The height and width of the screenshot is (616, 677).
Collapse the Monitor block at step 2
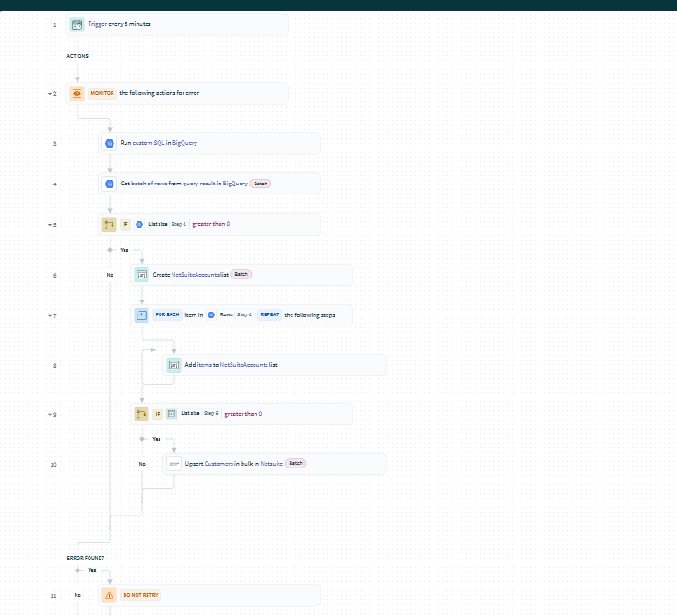(x=49, y=94)
